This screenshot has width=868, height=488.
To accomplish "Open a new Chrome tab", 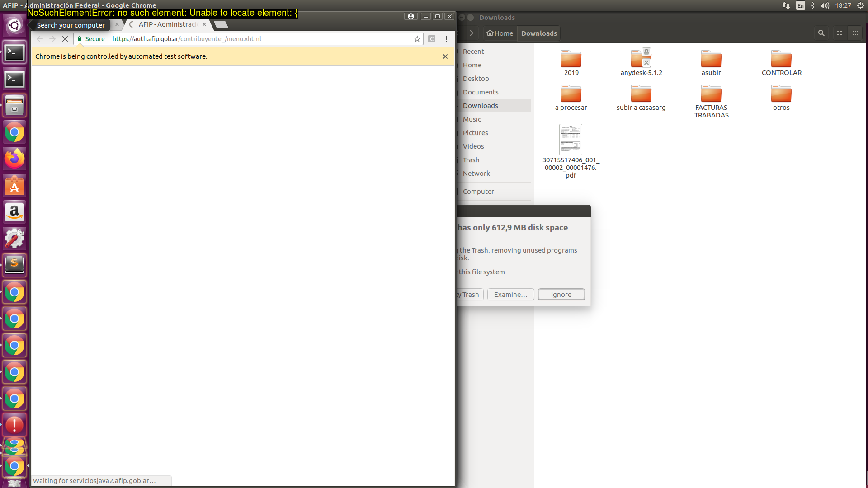I will 221,24.
